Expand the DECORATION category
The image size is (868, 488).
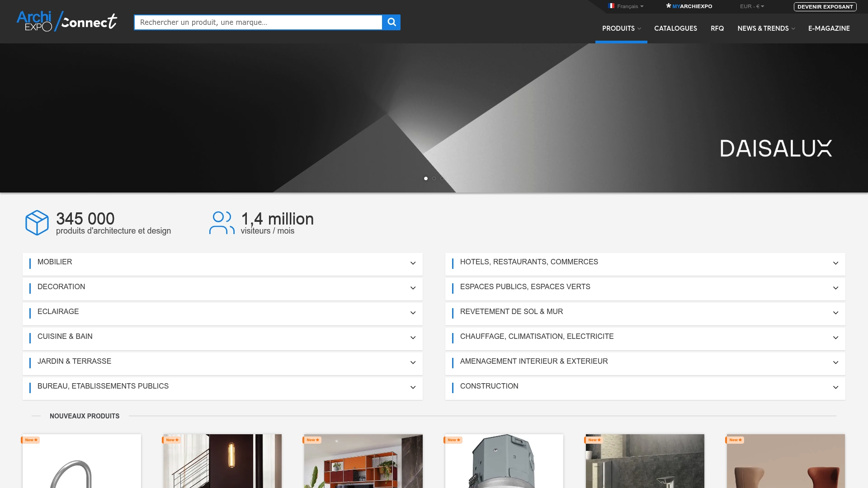[x=222, y=289]
